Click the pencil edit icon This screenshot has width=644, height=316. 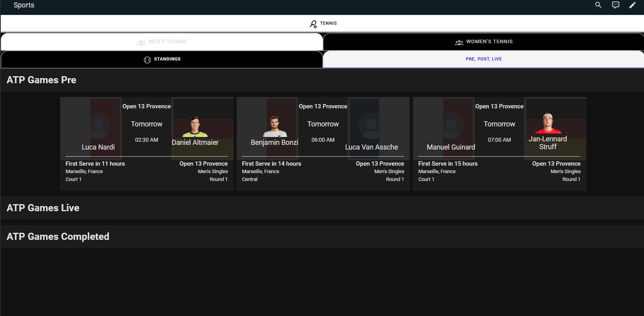click(x=632, y=5)
